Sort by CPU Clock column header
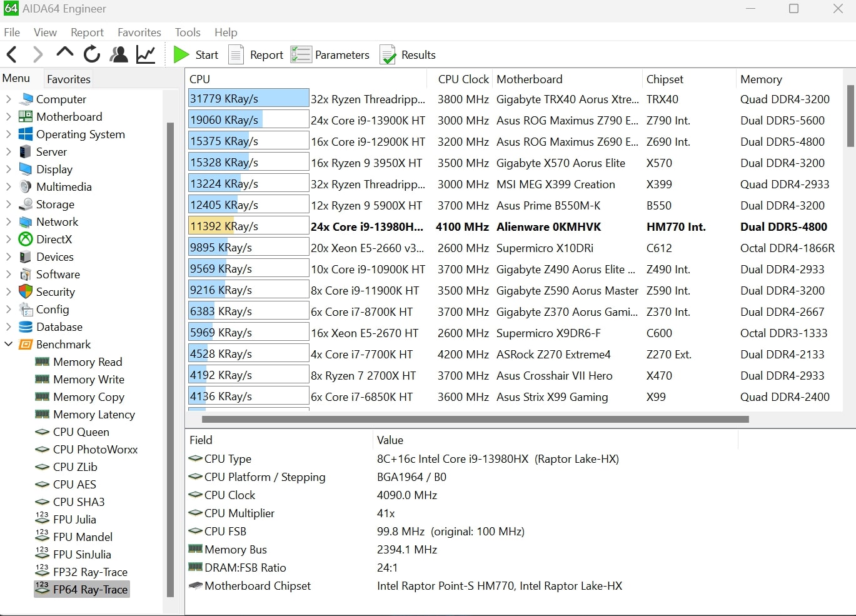This screenshot has height=616, width=856. (463, 79)
